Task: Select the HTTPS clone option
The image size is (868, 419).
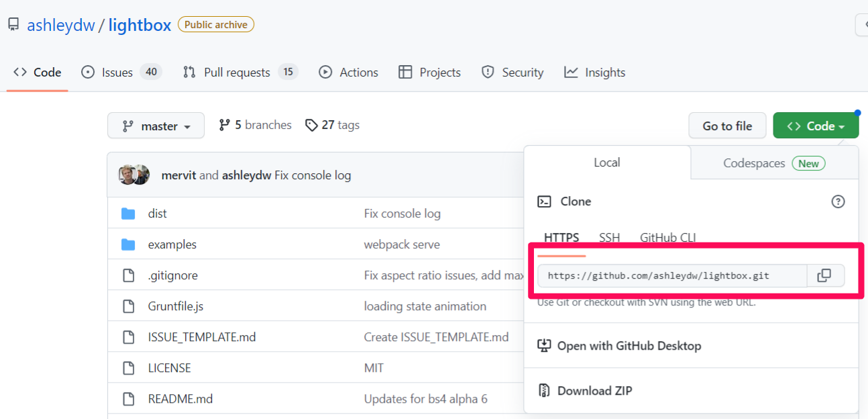Action: tap(561, 238)
